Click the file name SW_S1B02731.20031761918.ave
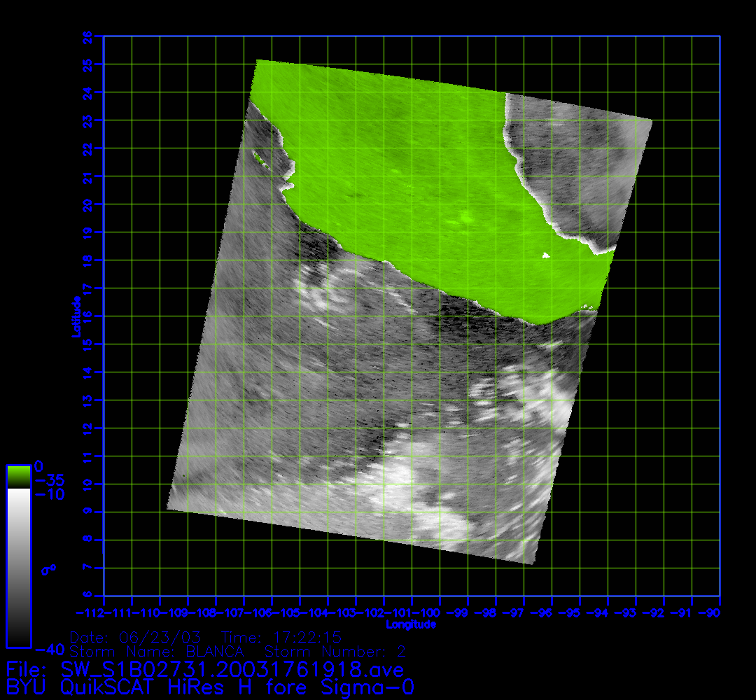Viewport: 756px width, 700px height. point(232,670)
